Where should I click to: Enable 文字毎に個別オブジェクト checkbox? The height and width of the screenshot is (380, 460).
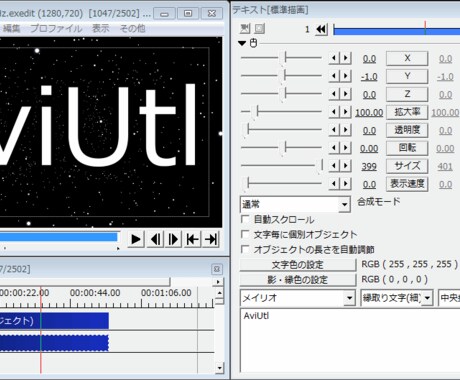click(245, 234)
